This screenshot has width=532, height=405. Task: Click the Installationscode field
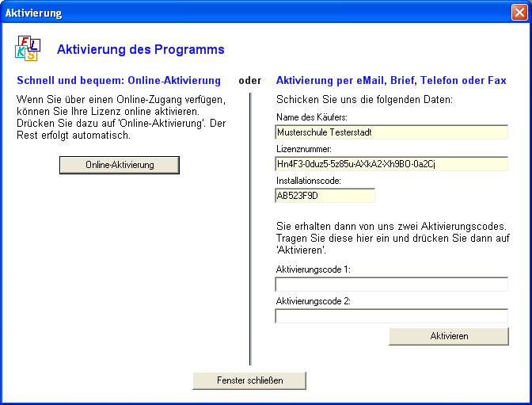(325, 196)
